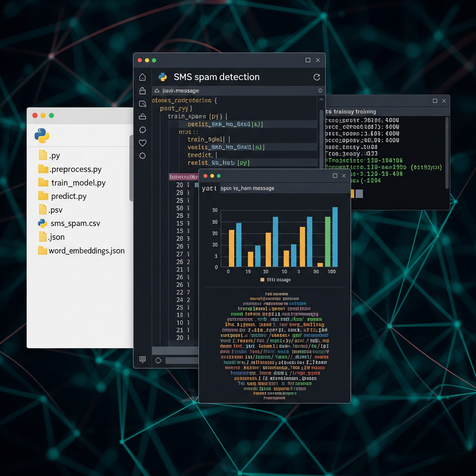Maximize the training terminal window
Screen dimensions: 476x476
[x=435, y=101]
